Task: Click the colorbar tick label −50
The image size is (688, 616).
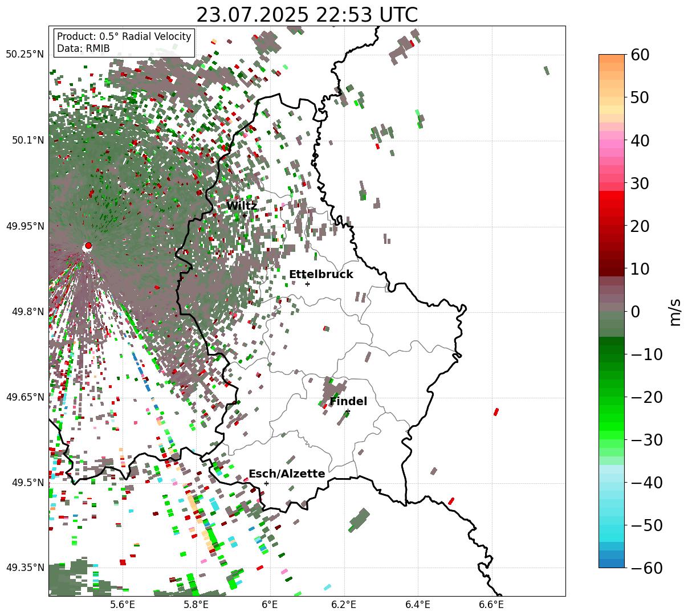Action: tap(646, 525)
